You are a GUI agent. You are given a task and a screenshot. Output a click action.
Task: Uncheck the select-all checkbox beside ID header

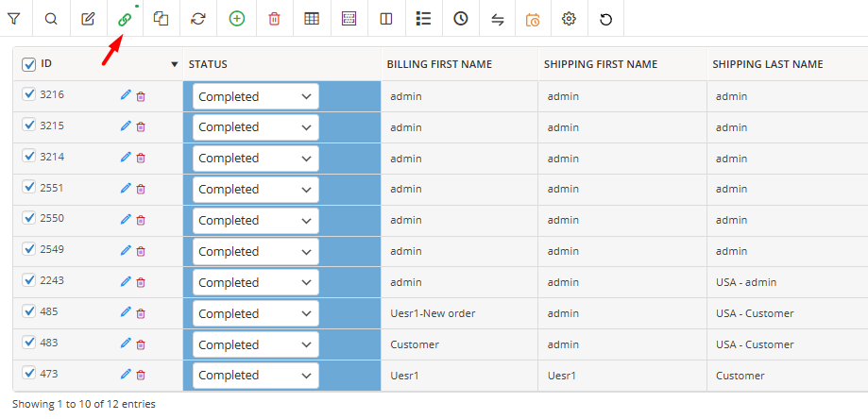[x=28, y=65]
